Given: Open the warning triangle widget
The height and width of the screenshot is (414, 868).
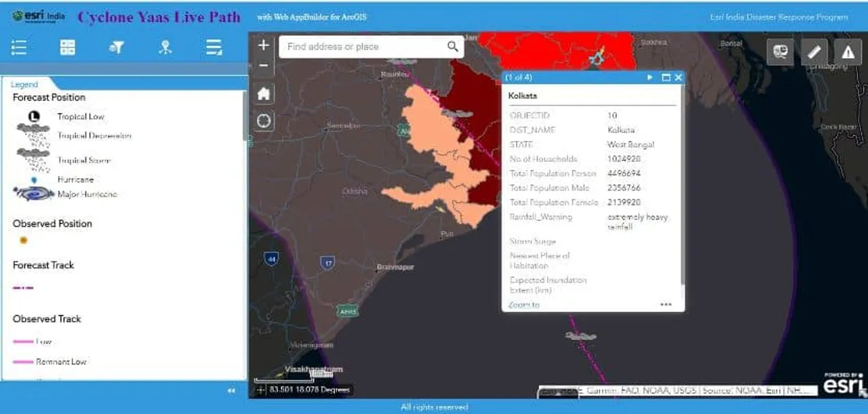Looking at the screenshot, I should click(848, 51).
